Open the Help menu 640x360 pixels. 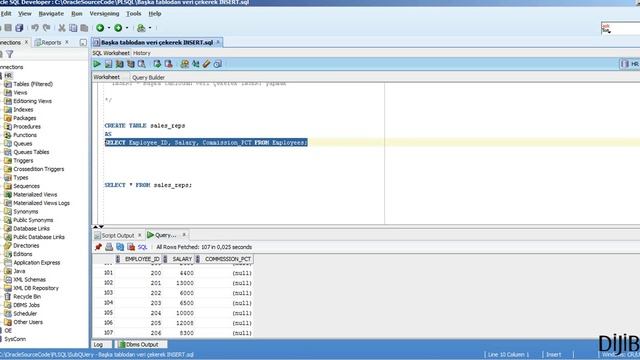tap(155, 13)
